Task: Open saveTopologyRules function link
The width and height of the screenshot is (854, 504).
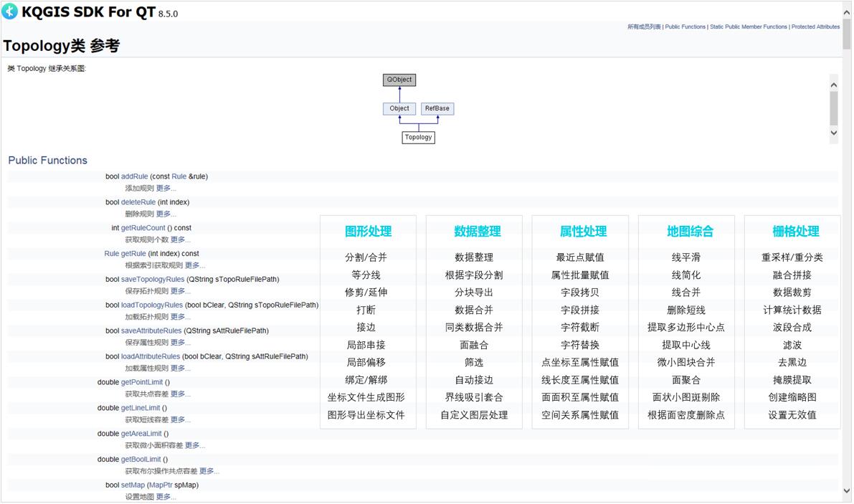Action: pos(152,280)
